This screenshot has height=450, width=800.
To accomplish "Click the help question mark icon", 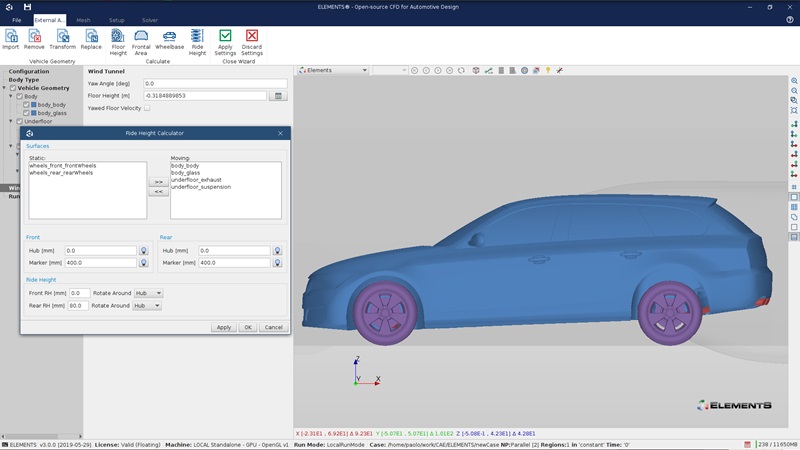I will [790, 20].
